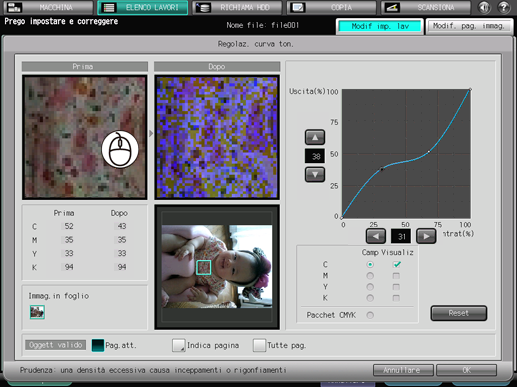Click the MACCHINA tab machine icon

click(14, 8)
